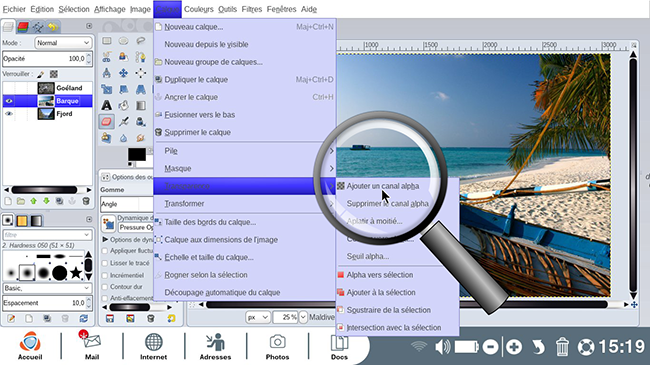This screenshot has height=365, width=650.
Task: Select the Foreground Select tool
Action: [124, 57]
